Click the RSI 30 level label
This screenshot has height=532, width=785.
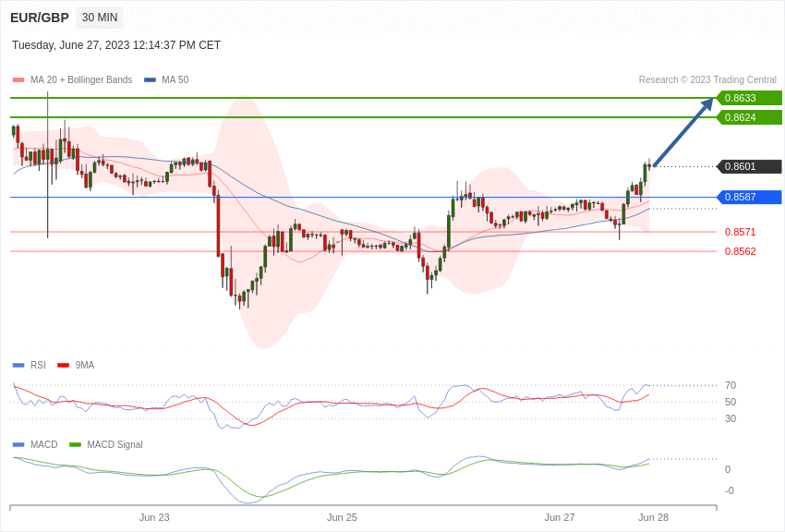731,418
